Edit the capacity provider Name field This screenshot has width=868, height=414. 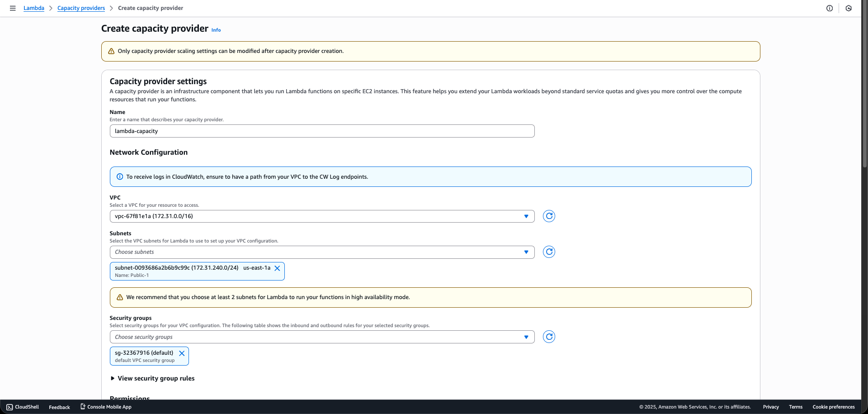click(x=322, y=131)
